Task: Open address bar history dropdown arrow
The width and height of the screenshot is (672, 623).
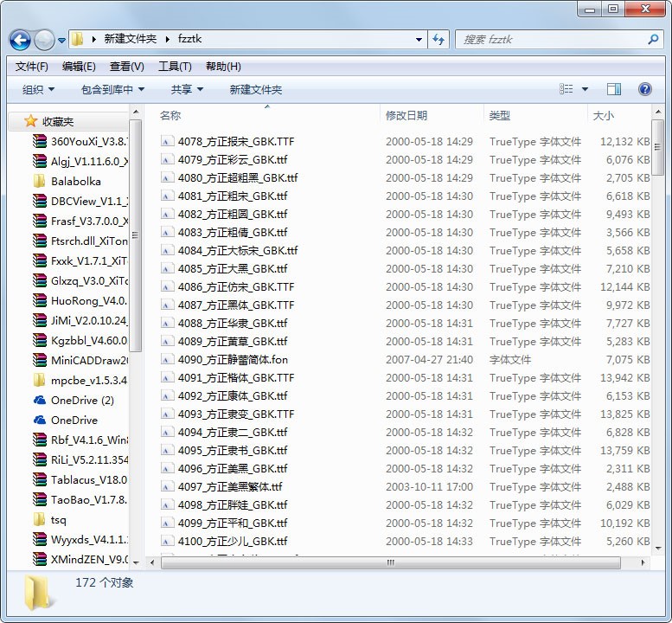Action: point(419,40)
